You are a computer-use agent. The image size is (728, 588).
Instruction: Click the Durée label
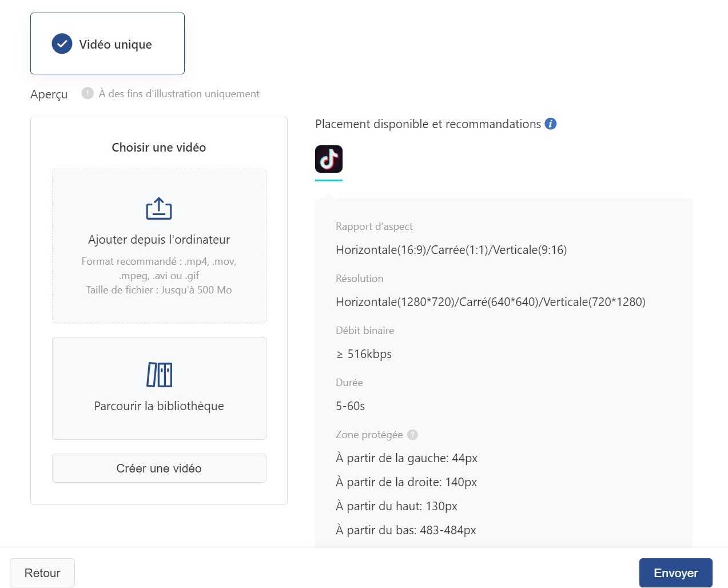(x=349, y=383)
